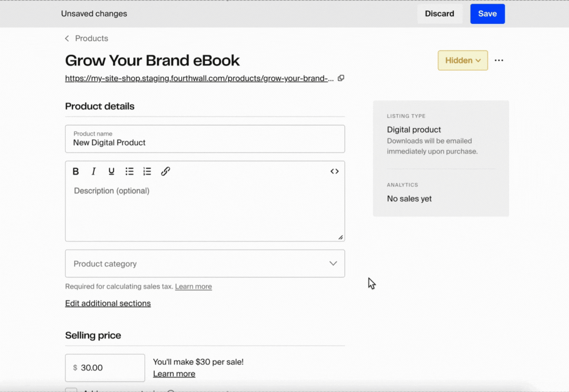Screen dimensions: 569x392
Task: Open Learn more about calculating sales tax
Action: tap(193, 286)
